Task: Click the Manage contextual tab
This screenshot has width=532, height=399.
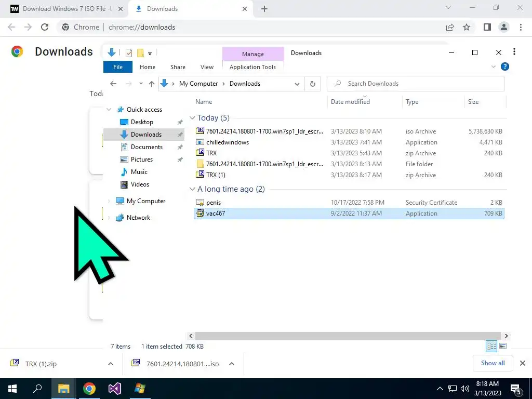Action: tap(253, 54)
